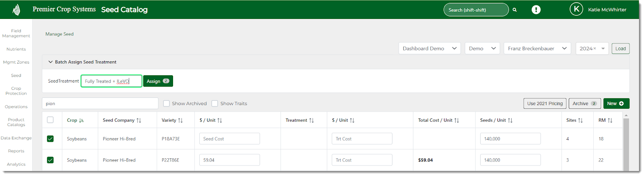644x176 pixels.
Task: Click the table scrollbar up arrow
Action: pyautogui.click(x=626, y=115)
